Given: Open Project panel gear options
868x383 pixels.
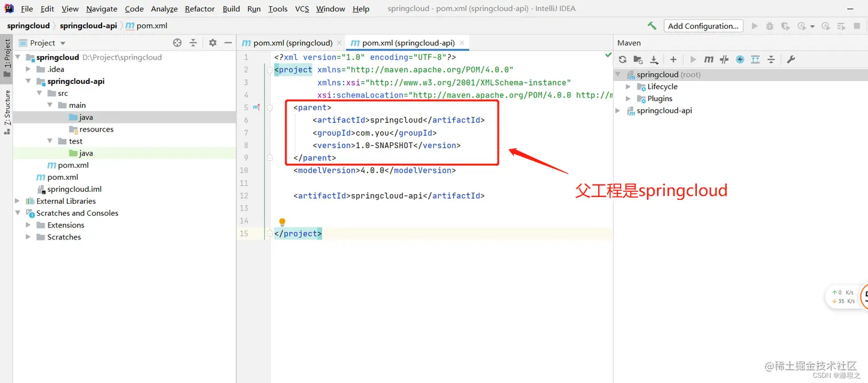Looking at the screenshot, I should [x=213, y=42].
